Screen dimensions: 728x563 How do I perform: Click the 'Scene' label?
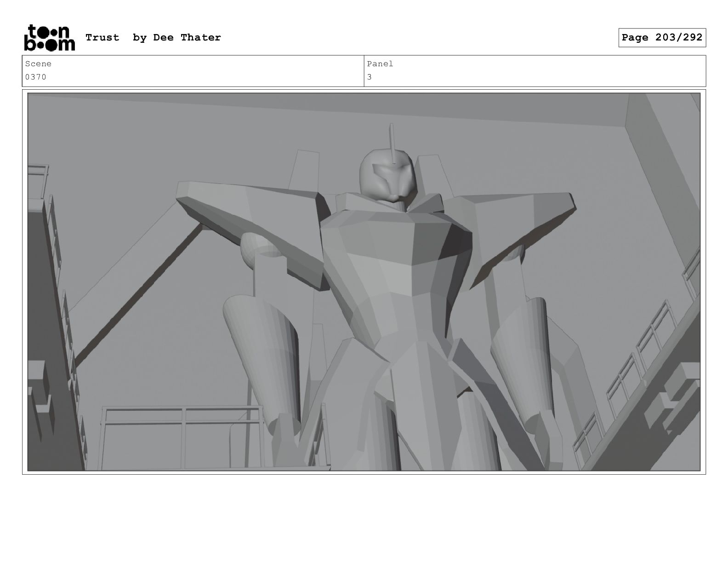click(38, 64)
